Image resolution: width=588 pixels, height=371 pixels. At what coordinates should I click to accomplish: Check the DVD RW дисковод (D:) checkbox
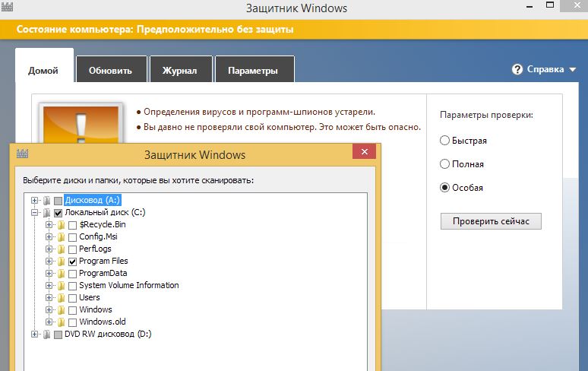[58, 335]
